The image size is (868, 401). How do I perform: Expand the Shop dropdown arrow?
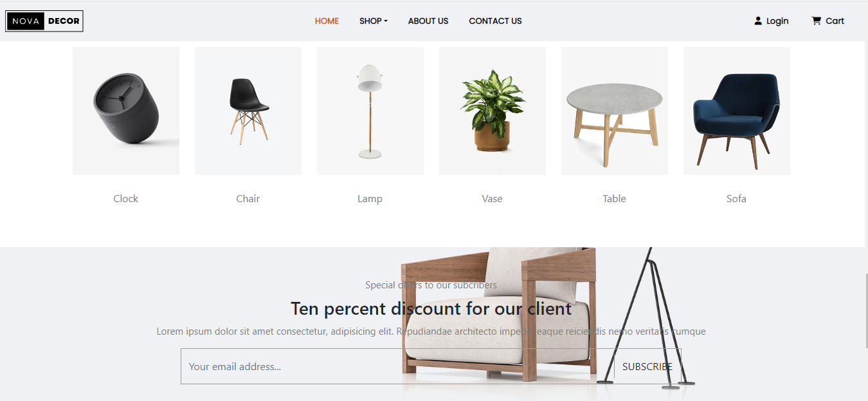pyautogui.click(x=386, y=21)
